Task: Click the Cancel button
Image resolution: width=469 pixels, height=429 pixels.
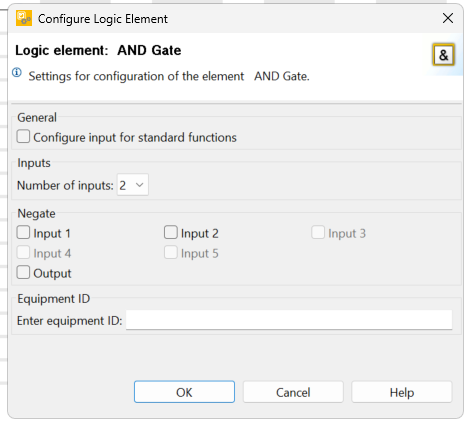Action: [293, 392]
